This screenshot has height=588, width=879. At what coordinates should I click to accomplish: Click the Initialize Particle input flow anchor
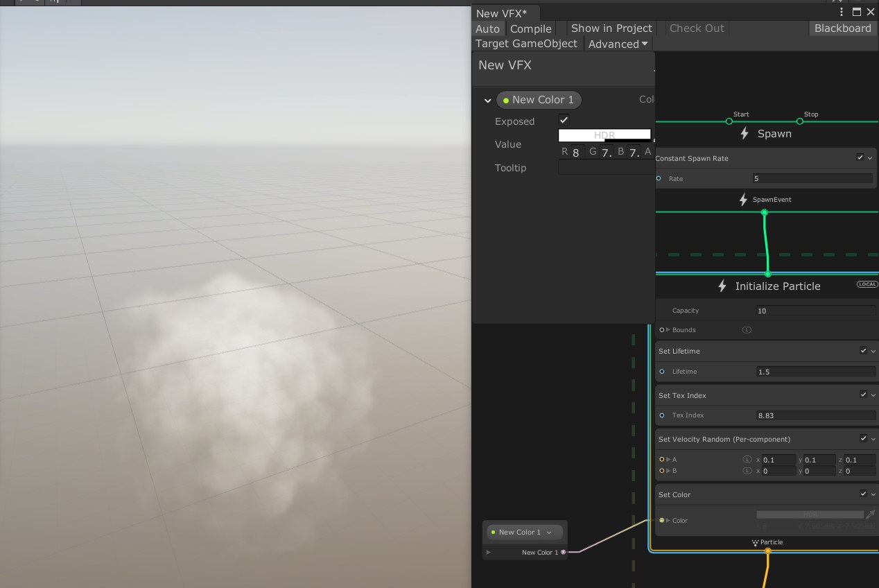(x=767, y=274)
